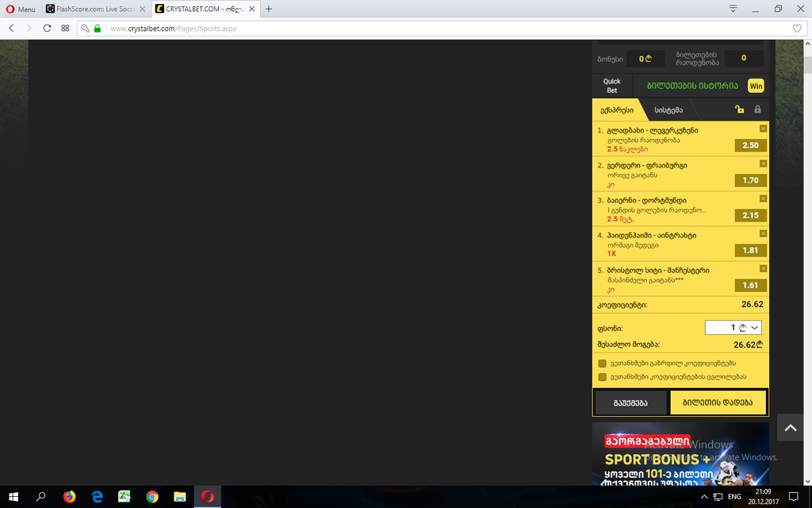Viewport: 812px width, 508px height.
Task: Click the 1.61 odds box
Action: point(750,285)
